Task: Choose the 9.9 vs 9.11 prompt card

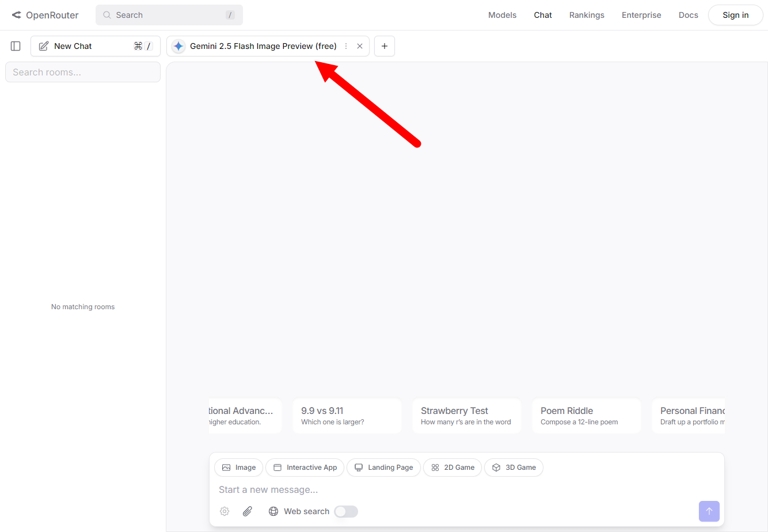Action: tap(347, 416)
